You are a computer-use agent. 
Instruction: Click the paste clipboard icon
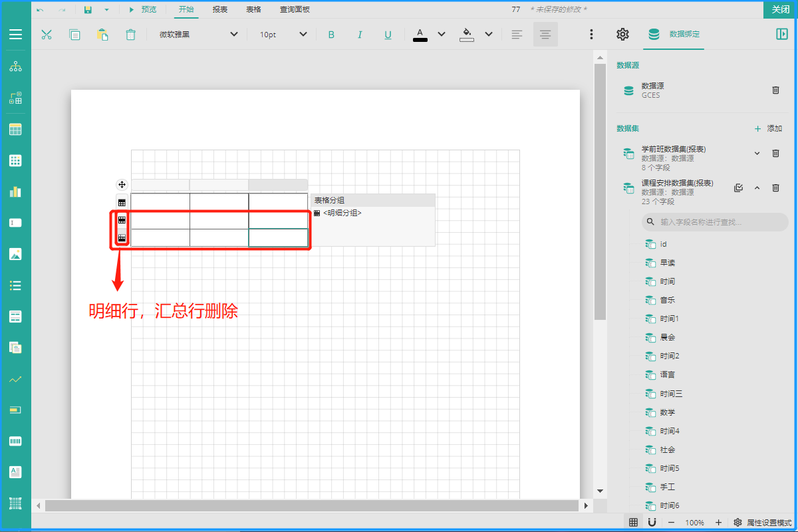[102, 35]
